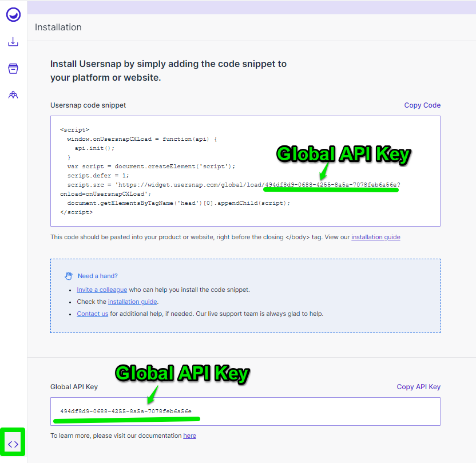The width and height of the screenshot is (476, 463).
Task: Click the api.init(); line in snippet
Action: click(x=94, y=148)
